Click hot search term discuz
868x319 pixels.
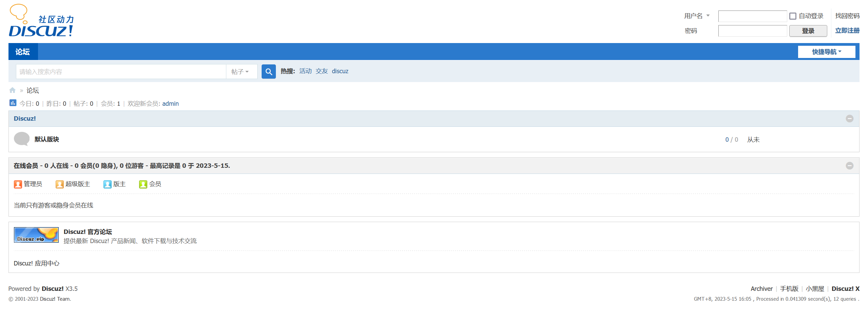[340, 71]
